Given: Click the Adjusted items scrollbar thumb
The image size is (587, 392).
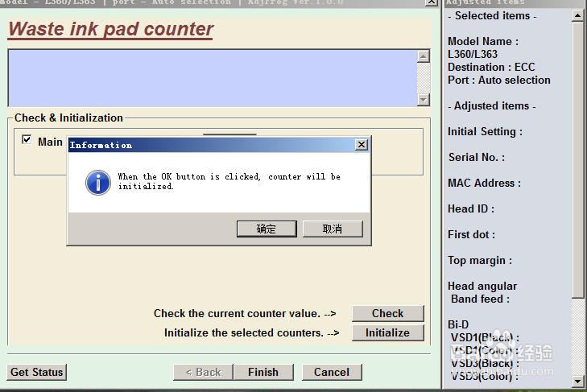Looking at the screenshot, I should coord(578,160).
